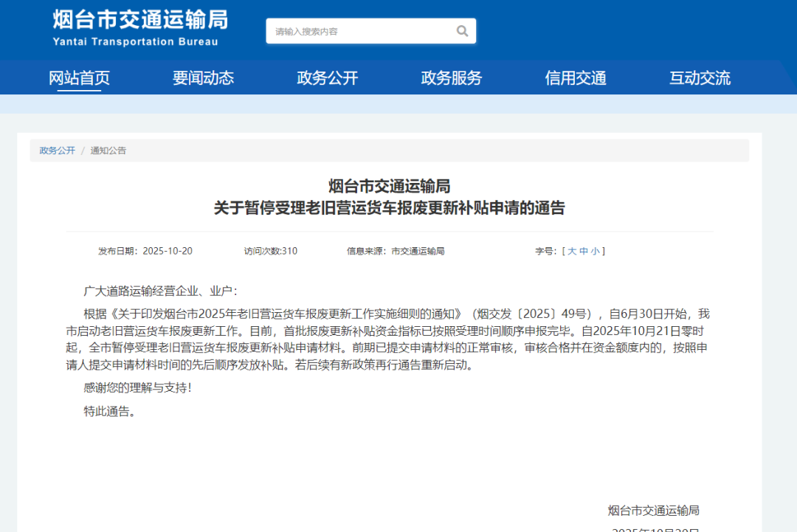Screen dimensions: 797x532
Task: Set font size to 大
Action: [x=572, y=251]
